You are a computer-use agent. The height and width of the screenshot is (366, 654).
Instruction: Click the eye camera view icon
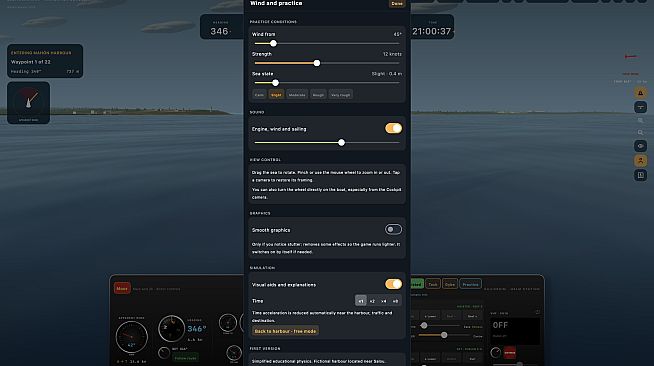tap(641, 146)
